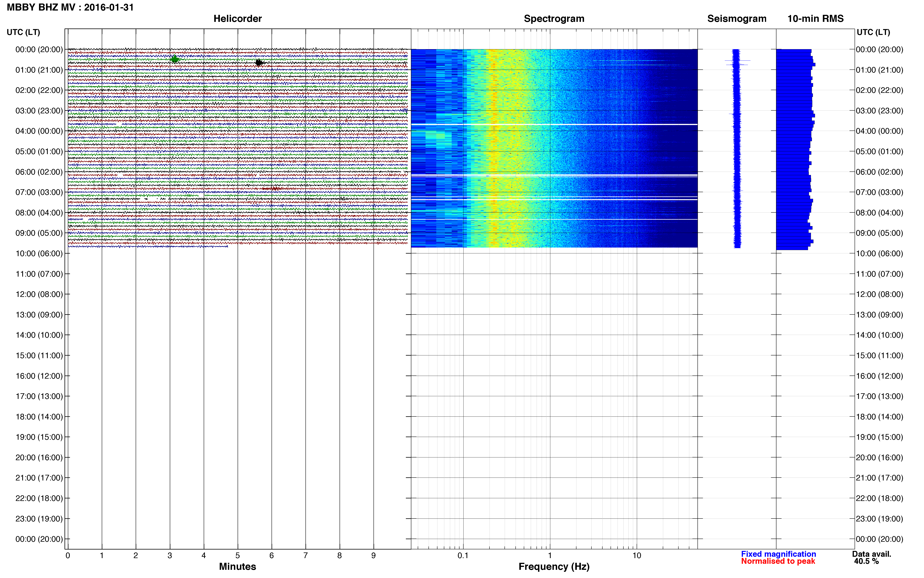Screen dimensions: 924x578
Task: Click the topmost bar of the 10-min RMS
Action: point(794,51)
